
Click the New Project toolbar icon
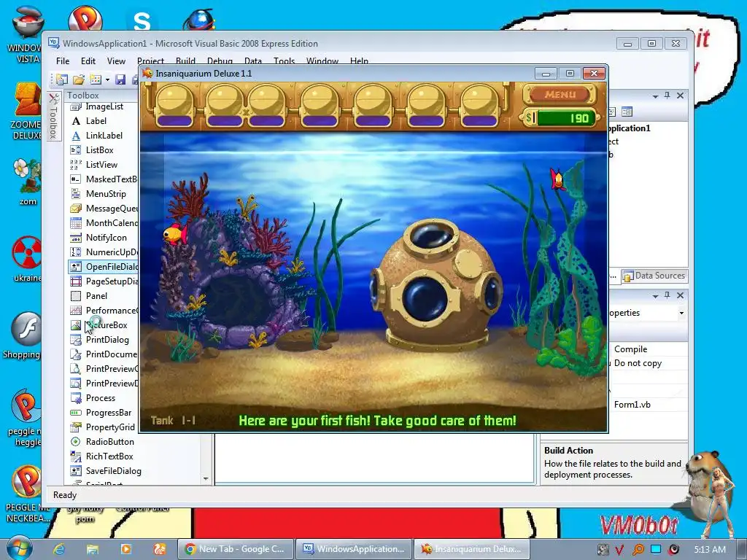click(62, 79)
